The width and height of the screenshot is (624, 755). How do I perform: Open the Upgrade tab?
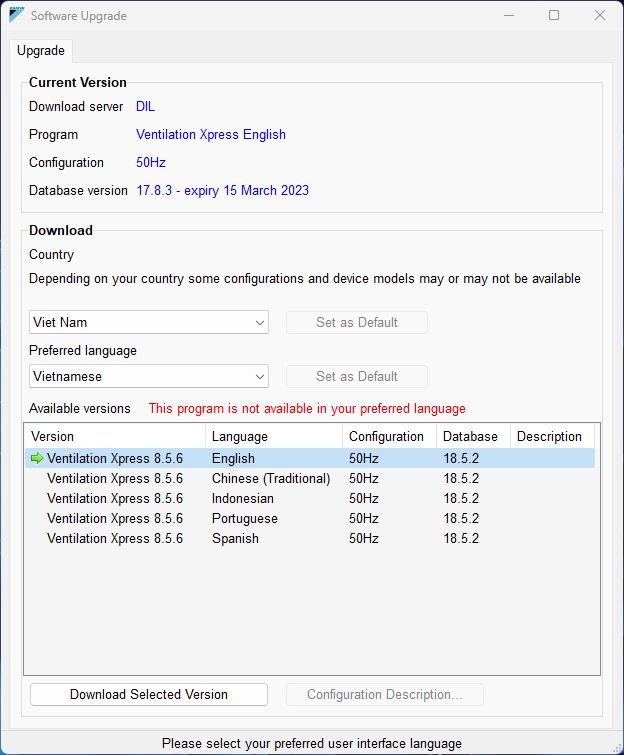pos(41,51)
